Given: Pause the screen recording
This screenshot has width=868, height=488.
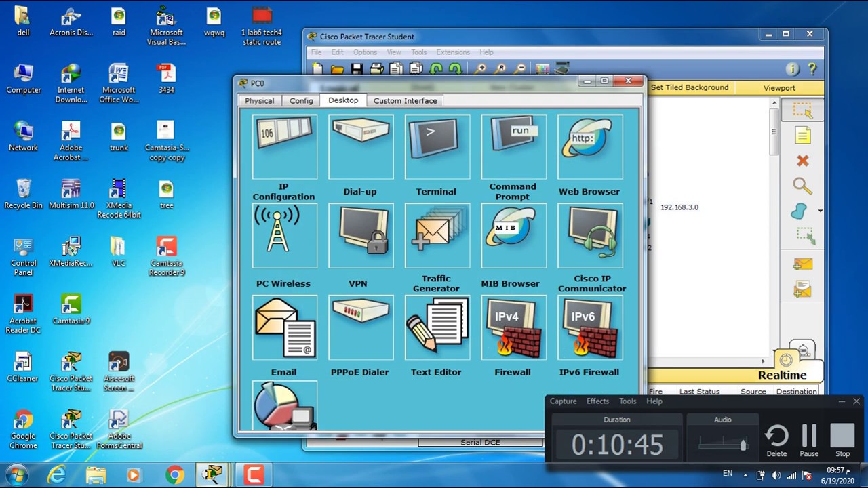Looking at the screenshot, I should click(809, 441).
